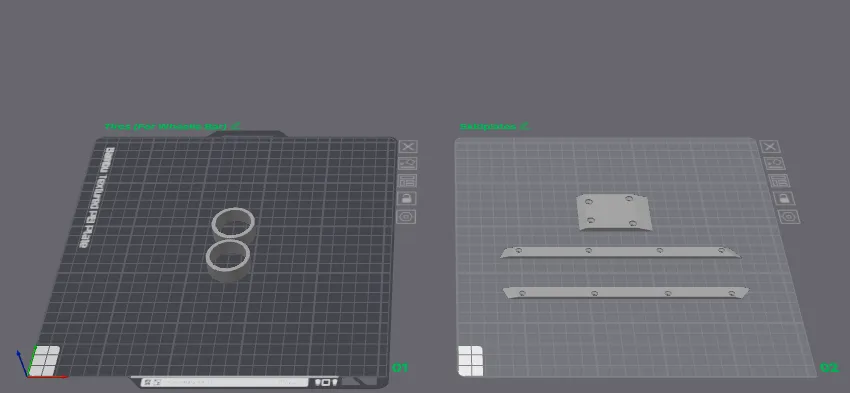Toggle the lock on the Skidplates plate
Image resolution: width=850 pixels, height=393 pixels.
pos(784,198)
